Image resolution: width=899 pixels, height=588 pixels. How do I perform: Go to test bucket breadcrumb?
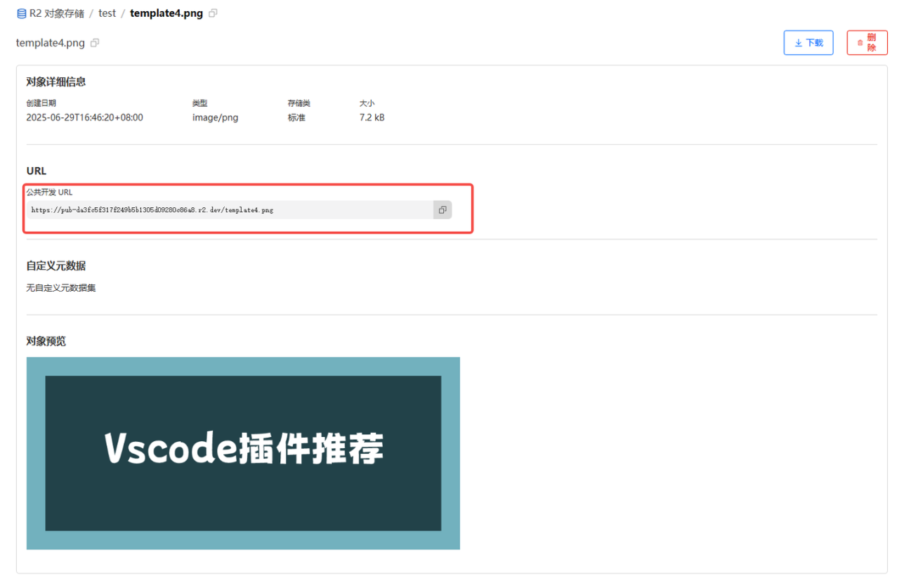tap(107, 13)
